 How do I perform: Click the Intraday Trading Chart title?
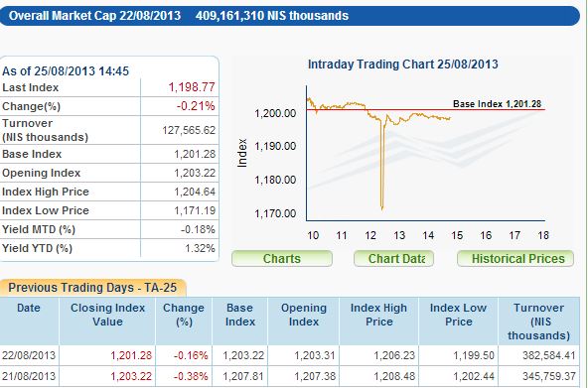(x=402, y=65)
